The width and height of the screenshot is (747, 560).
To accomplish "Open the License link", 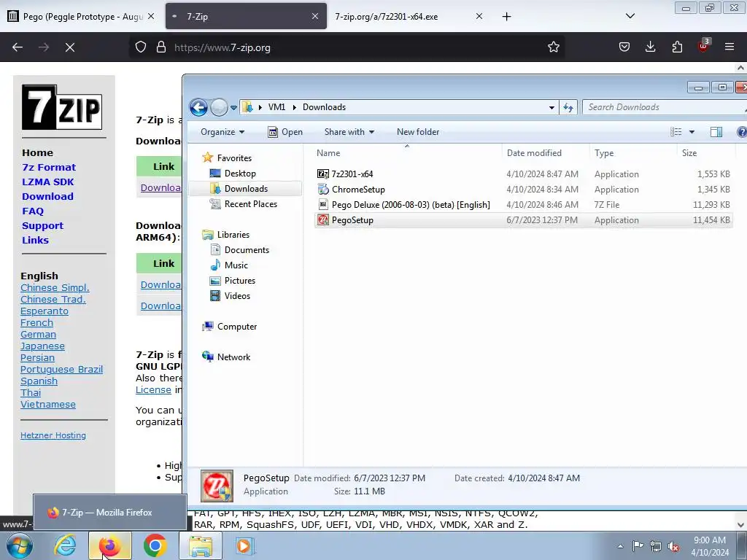I will [x=153, y=389].
